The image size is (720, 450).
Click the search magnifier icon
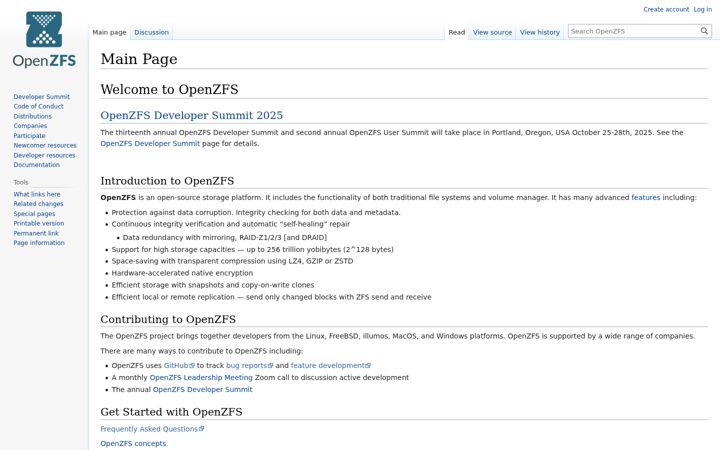tap(704, 31)
